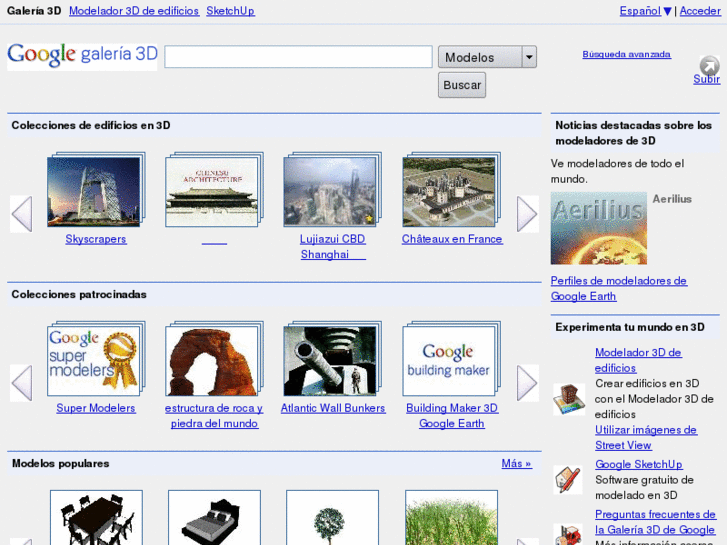Open the grass model thumbnail
727x545 pixels.
pos(452,518)
